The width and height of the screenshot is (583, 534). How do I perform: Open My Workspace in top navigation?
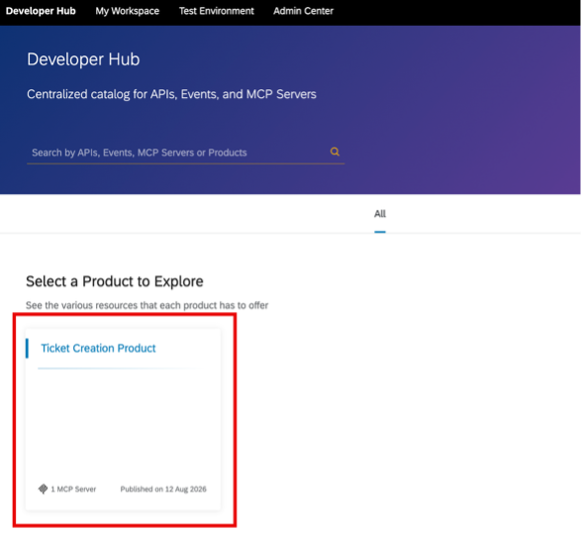click(127, 11)
